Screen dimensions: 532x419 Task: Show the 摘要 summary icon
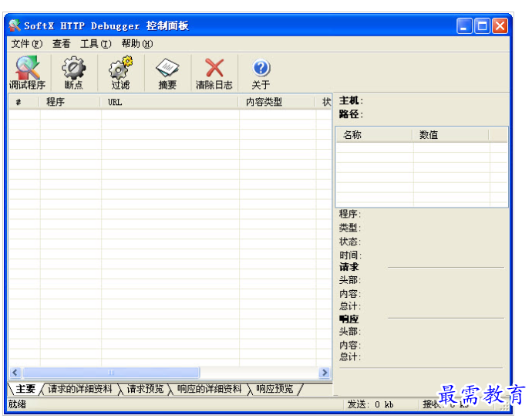pos(167,73)
